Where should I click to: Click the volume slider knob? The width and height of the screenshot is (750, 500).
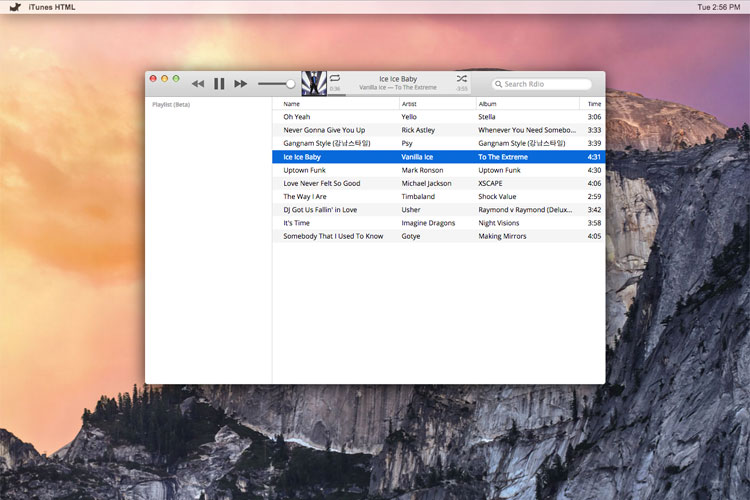[290, 84]
